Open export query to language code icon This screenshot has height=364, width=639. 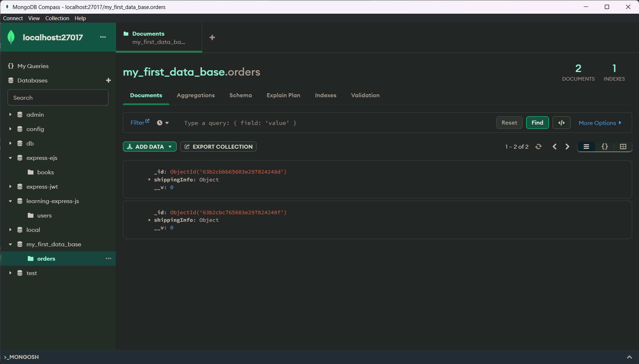[x=562, y=122]
